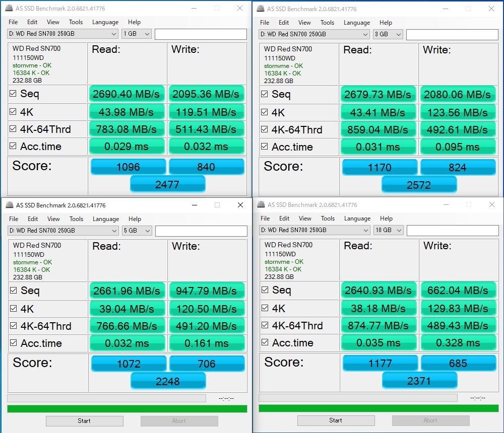
Task: Click the empty text field in 5 GB window
Action: point(201,231)
